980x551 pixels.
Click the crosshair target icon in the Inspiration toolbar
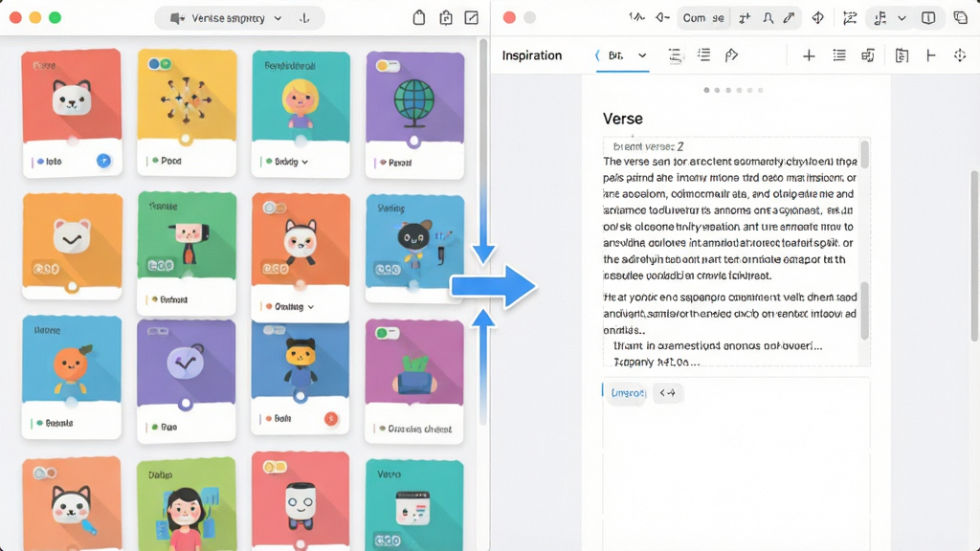[x=960, y=55]
